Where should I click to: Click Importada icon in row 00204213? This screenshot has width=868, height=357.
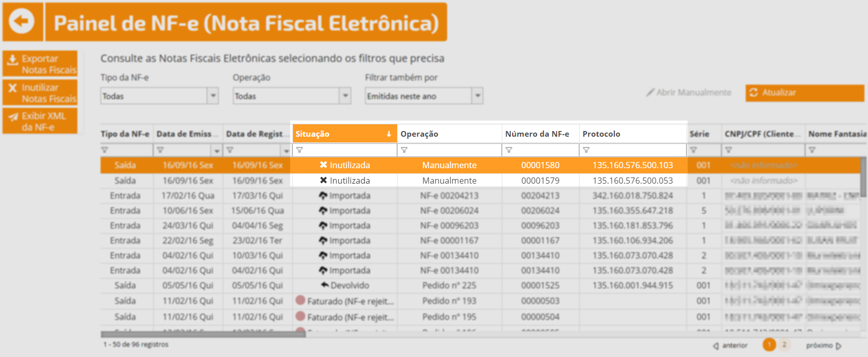323,196
